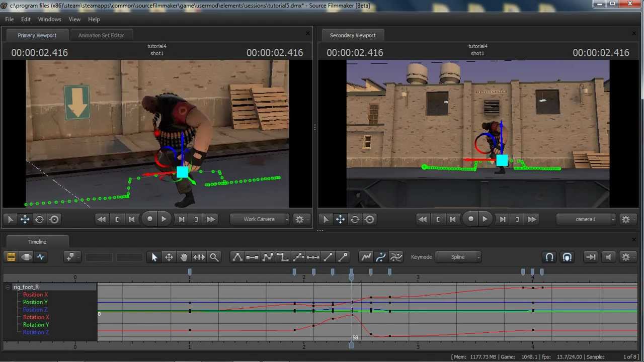Screen dimensions: 644x362
Task: Toggle snap magnet in timeline toolbar
Action: coord(549,257)
